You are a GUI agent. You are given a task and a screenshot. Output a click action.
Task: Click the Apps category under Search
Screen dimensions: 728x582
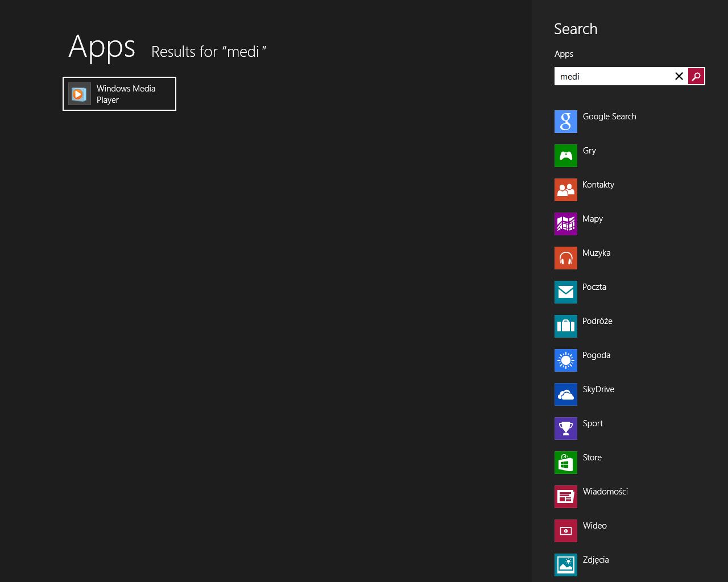pyautogui.click(x=564, y=54)
